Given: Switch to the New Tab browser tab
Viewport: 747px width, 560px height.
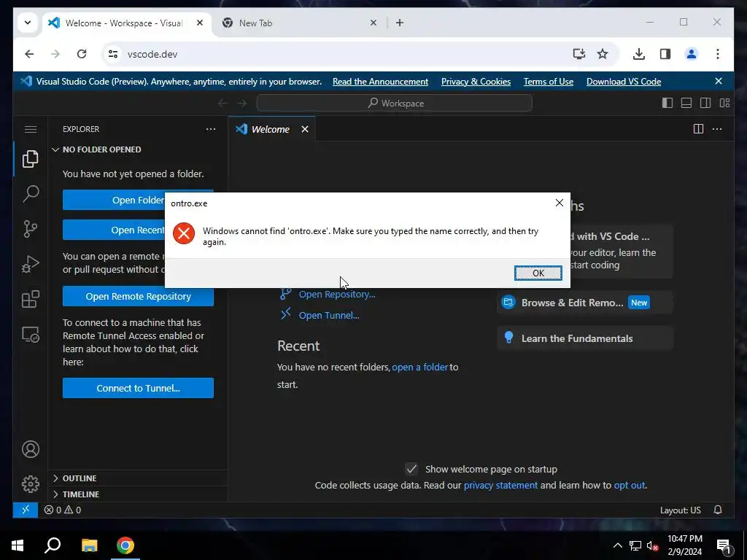Looking at the screenshot, I should 298,23.
